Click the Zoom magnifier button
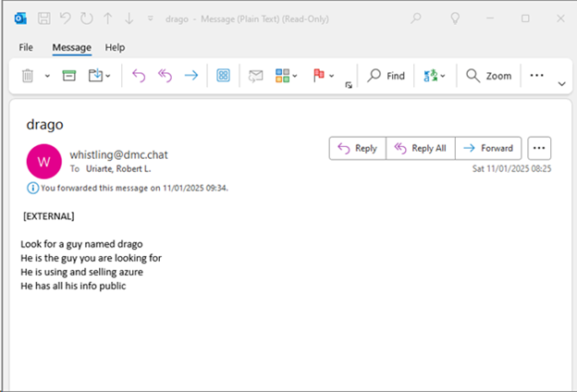The width and height of the screenshot is (577, 392). (488, 76)
